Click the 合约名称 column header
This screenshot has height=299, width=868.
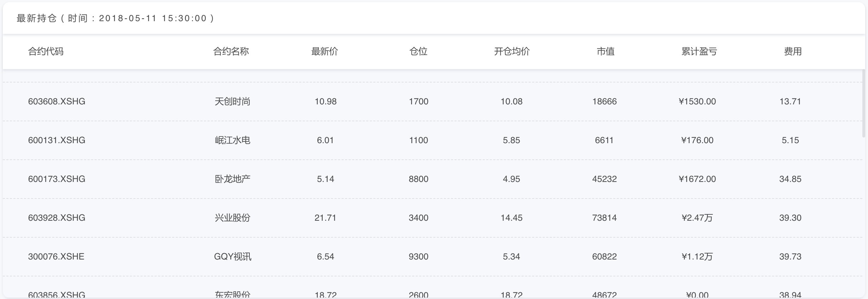tap(231, 51)
